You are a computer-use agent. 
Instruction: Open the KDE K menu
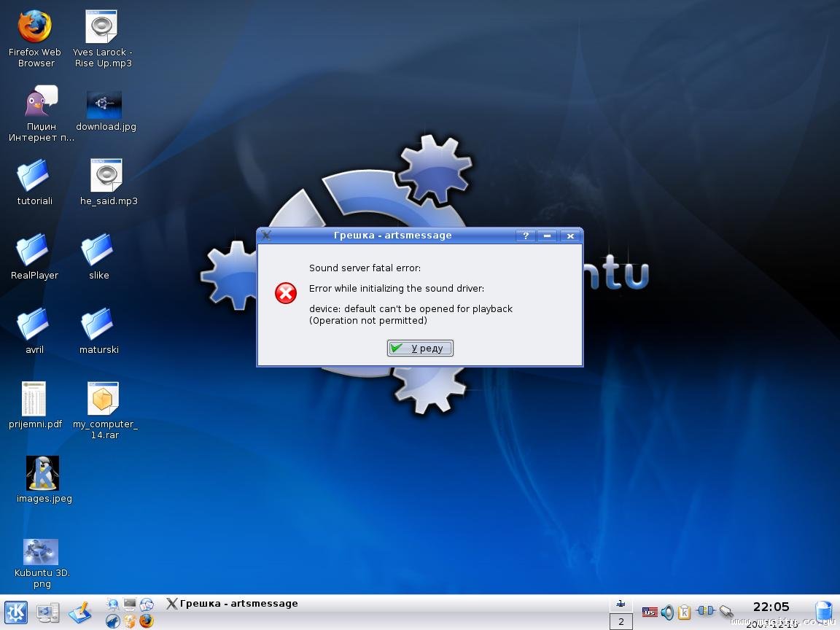tap(16, 612)
